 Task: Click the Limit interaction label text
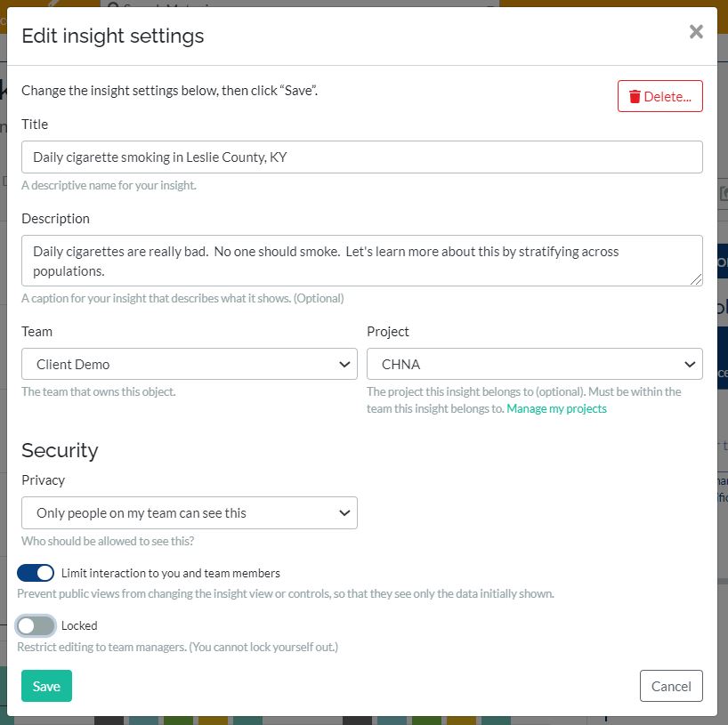coord(170,573)
